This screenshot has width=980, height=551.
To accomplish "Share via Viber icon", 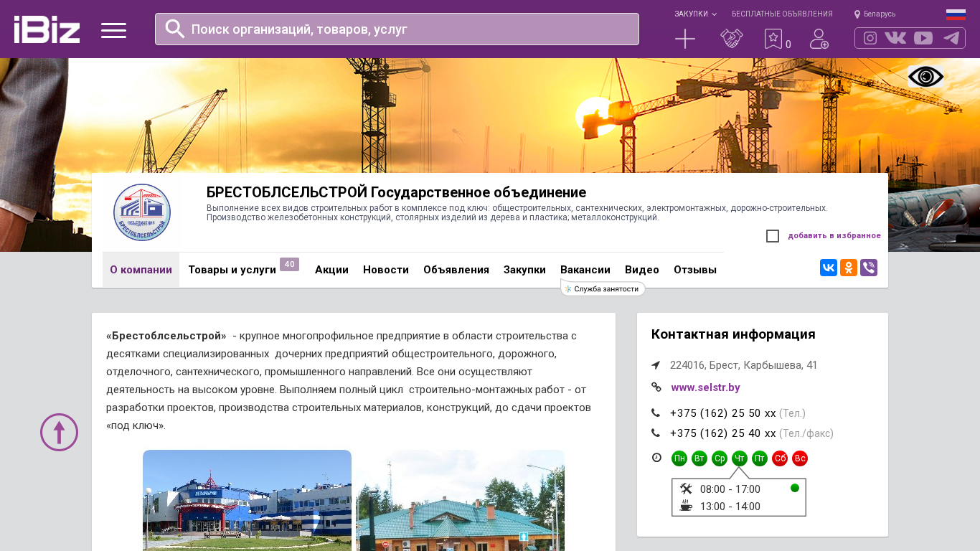I will 869,268.
